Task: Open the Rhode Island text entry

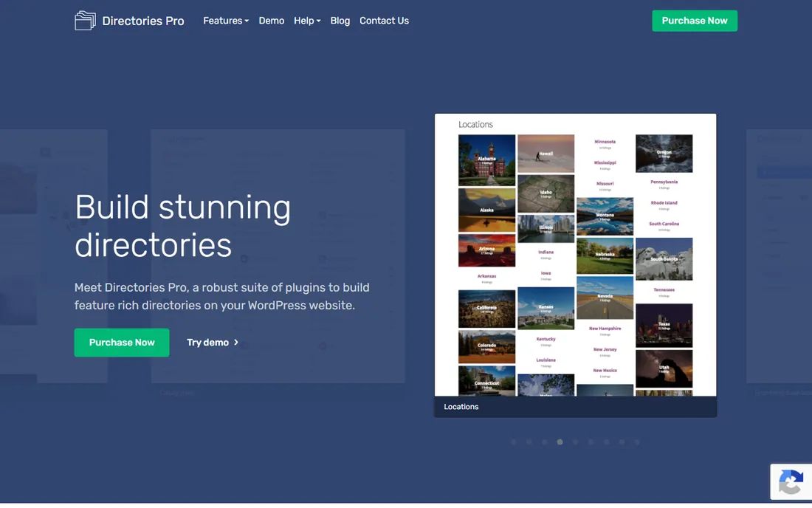Action: click(664, 203)
